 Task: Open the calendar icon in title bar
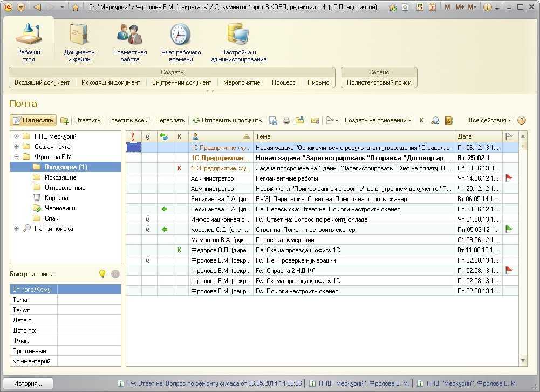click(431, 7)
